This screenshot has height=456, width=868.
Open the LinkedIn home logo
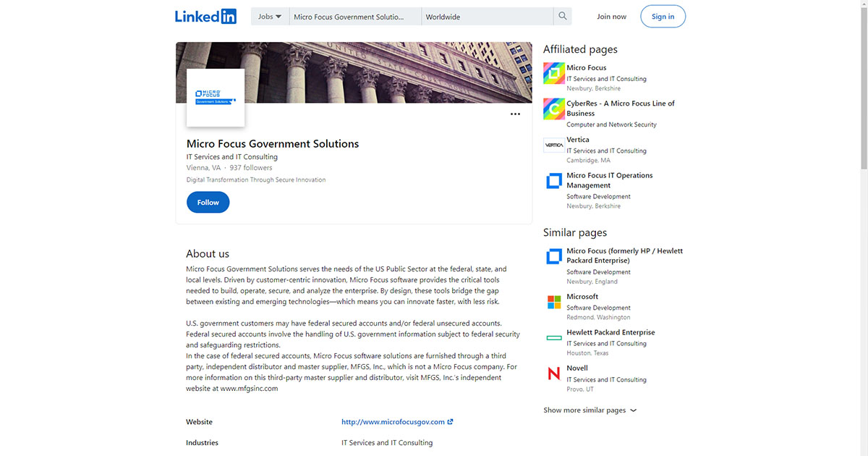[x=205, y=16]
